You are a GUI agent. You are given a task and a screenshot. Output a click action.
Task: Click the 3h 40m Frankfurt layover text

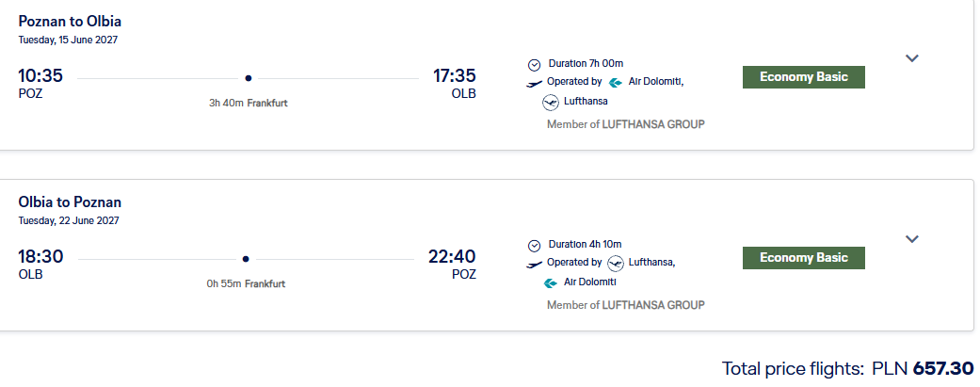249,104
